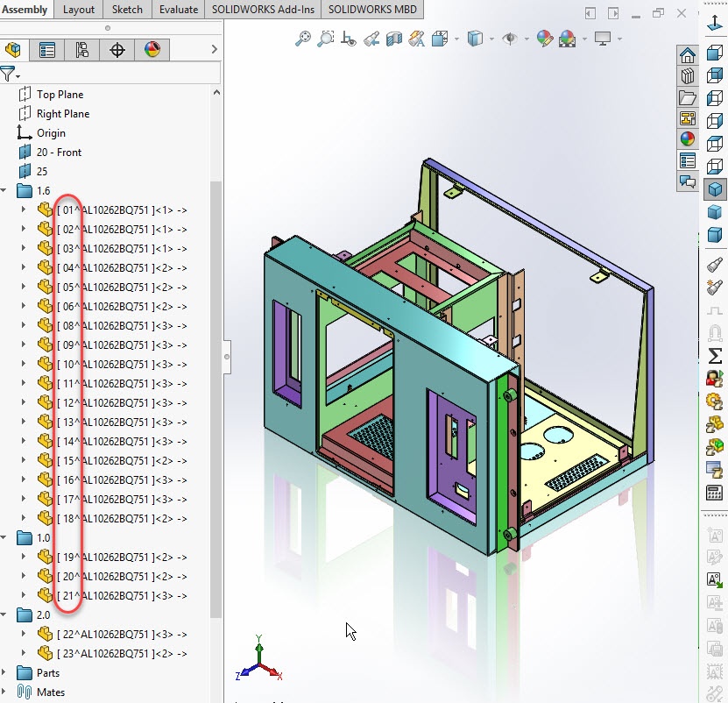Image resolution: width=728 pixels, height=703 pixels.
Task: Expand the Parts folder
Action: click(x=4, y=672)
